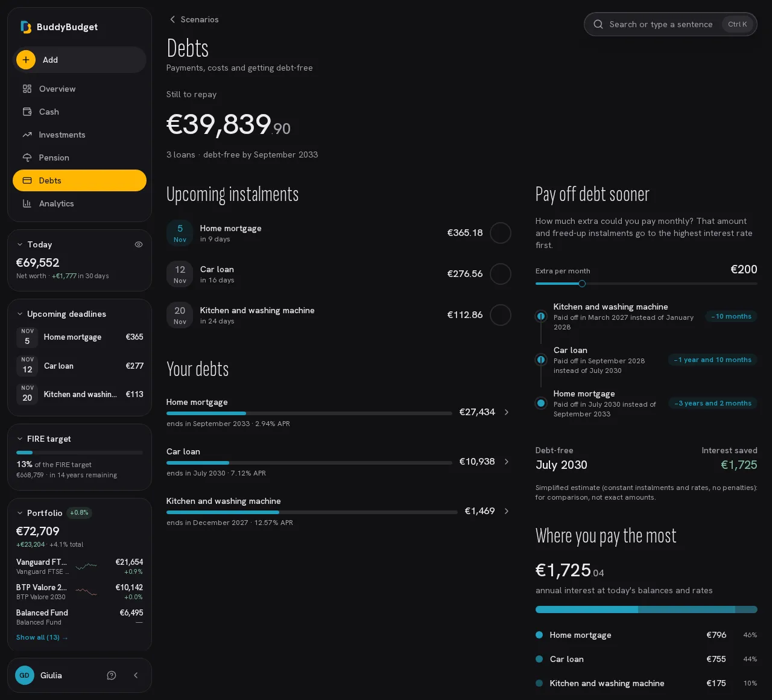772x700 pixels.
Task: Open the Overview section
Action: pos(80,89)
